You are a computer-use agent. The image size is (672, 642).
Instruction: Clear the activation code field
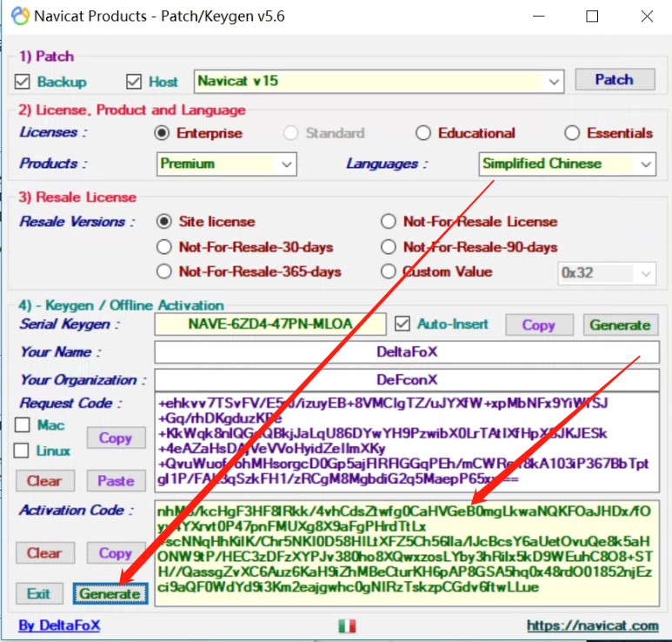coord(45,552)
